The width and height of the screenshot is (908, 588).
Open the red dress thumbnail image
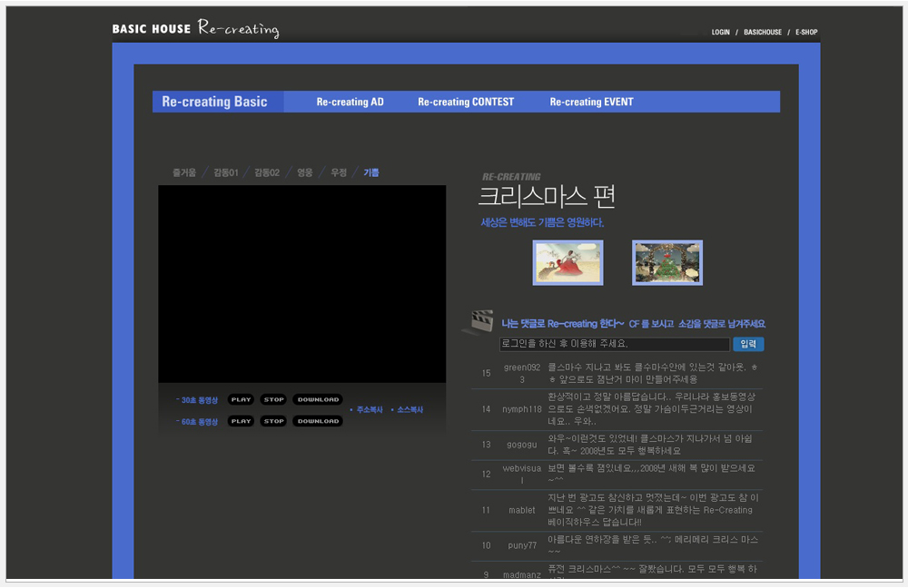(567, 262)
